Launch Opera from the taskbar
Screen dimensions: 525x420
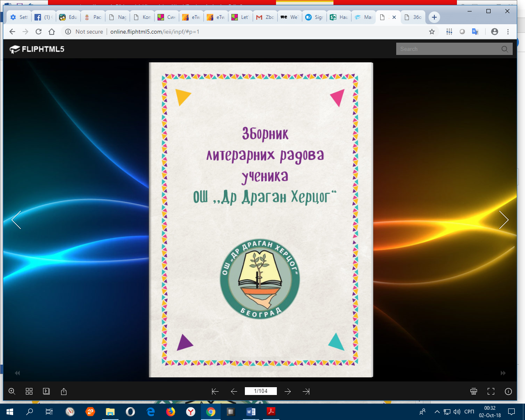(x=130, y=412)
